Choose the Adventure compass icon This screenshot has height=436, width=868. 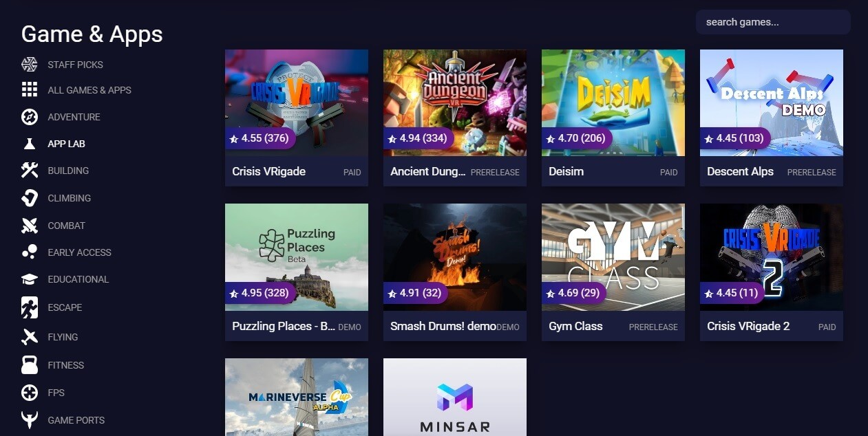(30, 117)
